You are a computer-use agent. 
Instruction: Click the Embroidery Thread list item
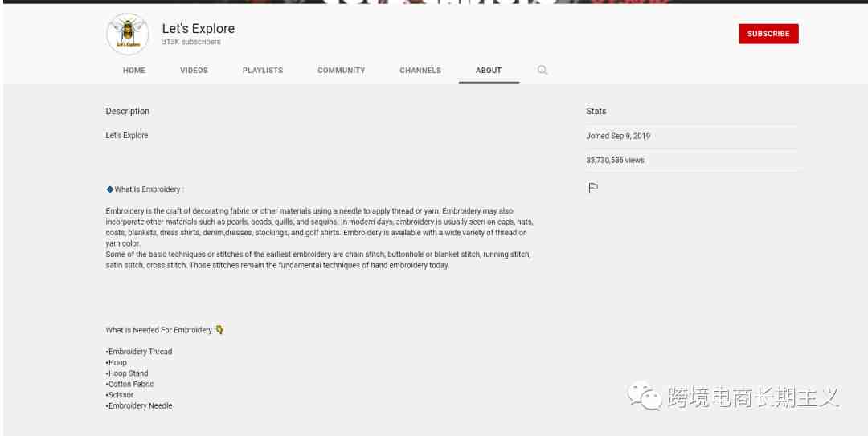[139, 352]
